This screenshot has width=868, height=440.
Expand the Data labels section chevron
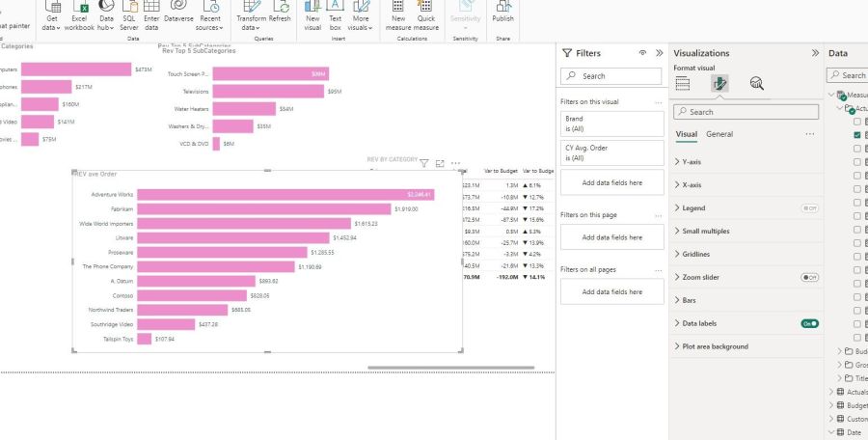point(678,323)
